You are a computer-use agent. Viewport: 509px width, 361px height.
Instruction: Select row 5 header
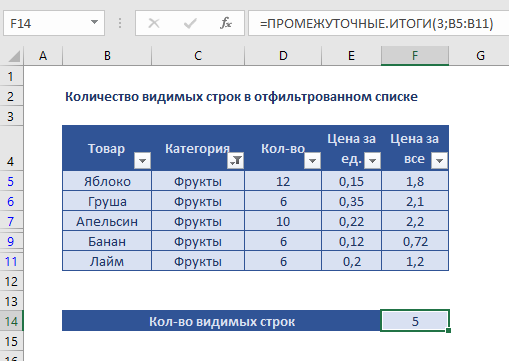[11, 181]
